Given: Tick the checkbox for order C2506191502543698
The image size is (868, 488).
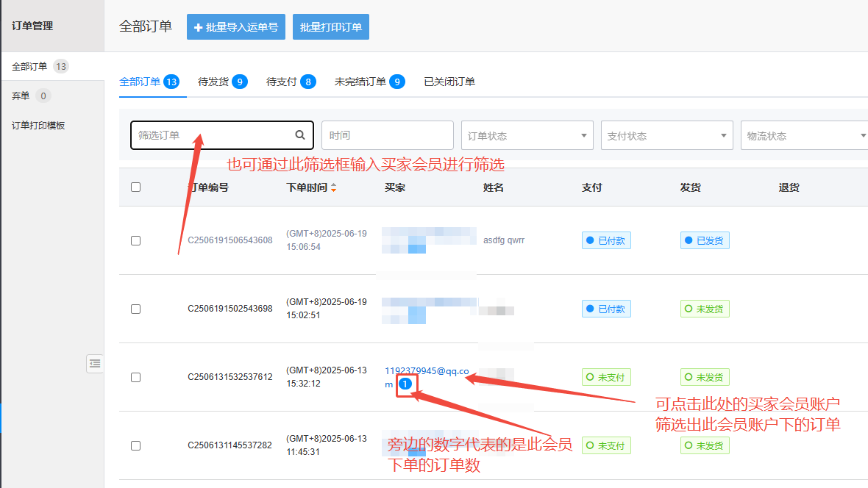Looking at the screenshot, I should [135, 309].
